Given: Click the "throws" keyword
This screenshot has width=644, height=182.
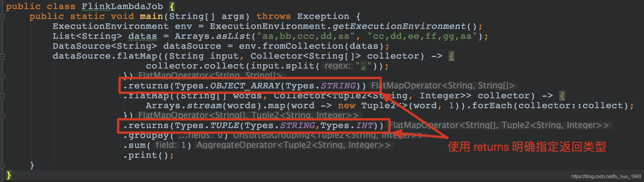Looking at the screenshot, I should click(274, 16).
